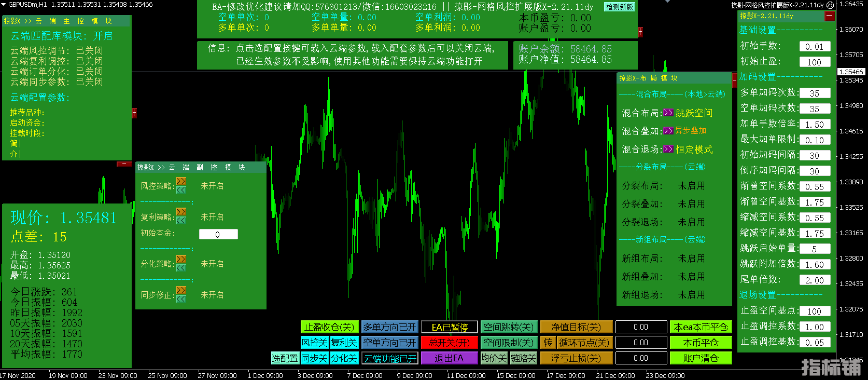Click purple arrow beside 混合布局
Image resolution: width=868 pixels, height=380 pixels.
668,113
